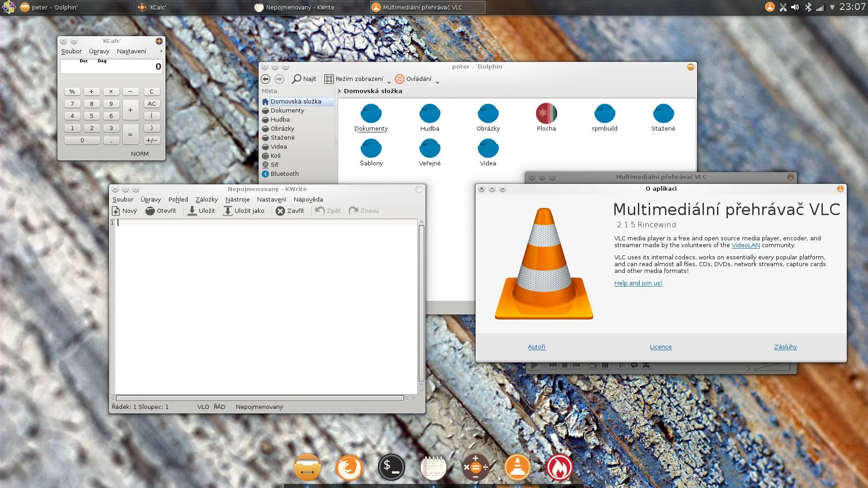Expand KCalc menu overflow arrow
This screenshot has height=488, width=868.
pyautogui.click(x=161, y=51)
